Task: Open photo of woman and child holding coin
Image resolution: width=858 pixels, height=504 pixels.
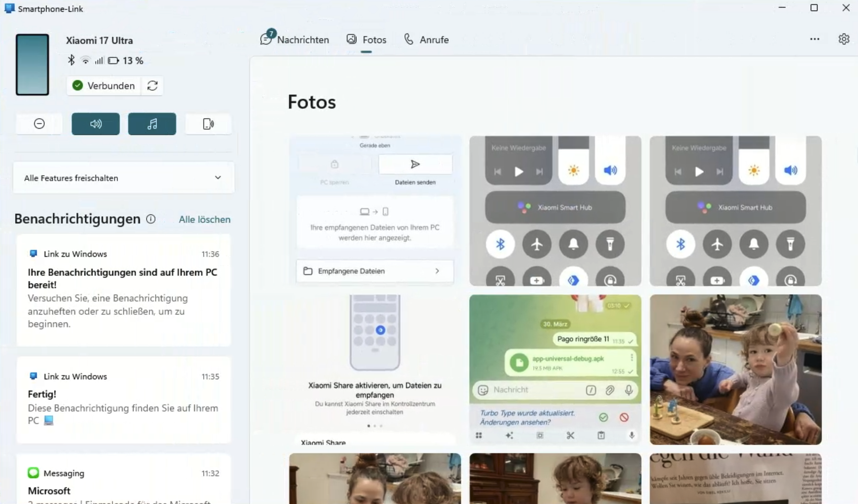Action: coord(735,370)
